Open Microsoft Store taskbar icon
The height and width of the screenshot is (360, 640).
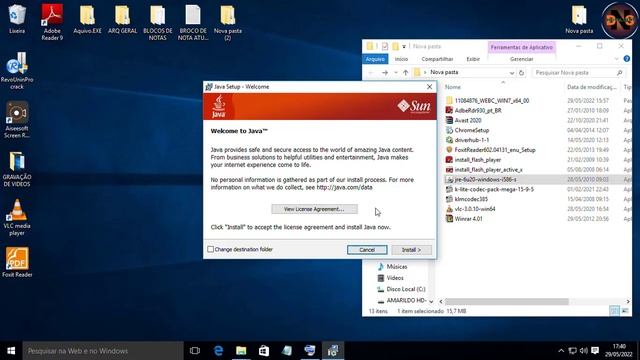pyautogui.click(x=264, y=351)
